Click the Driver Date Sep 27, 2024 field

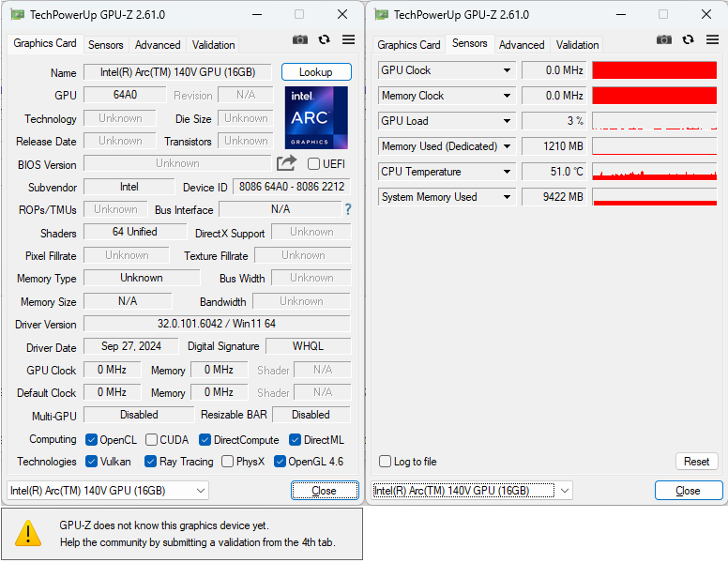tap(131, 346)
